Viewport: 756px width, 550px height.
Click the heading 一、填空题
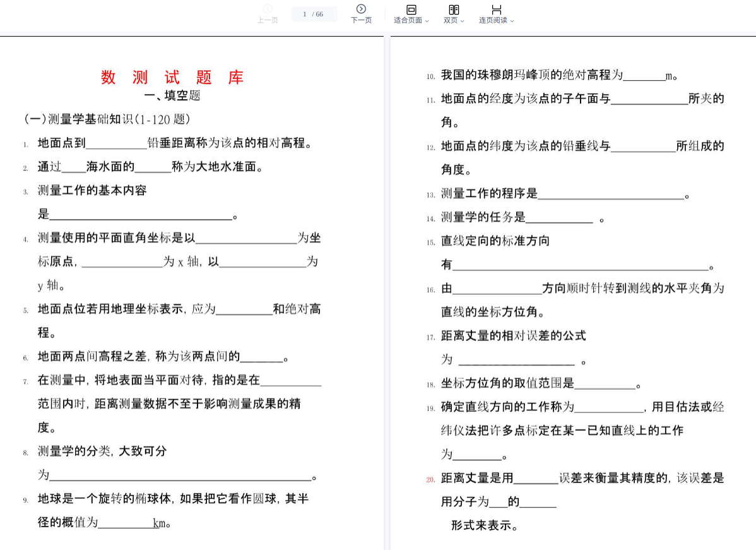tap(172, 96)
